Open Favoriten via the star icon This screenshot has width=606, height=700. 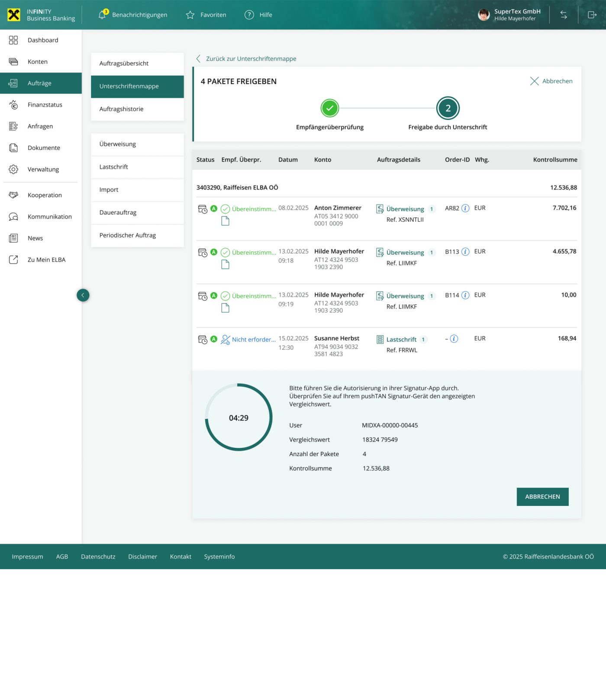pyautogui.click(x=190, y=15)
